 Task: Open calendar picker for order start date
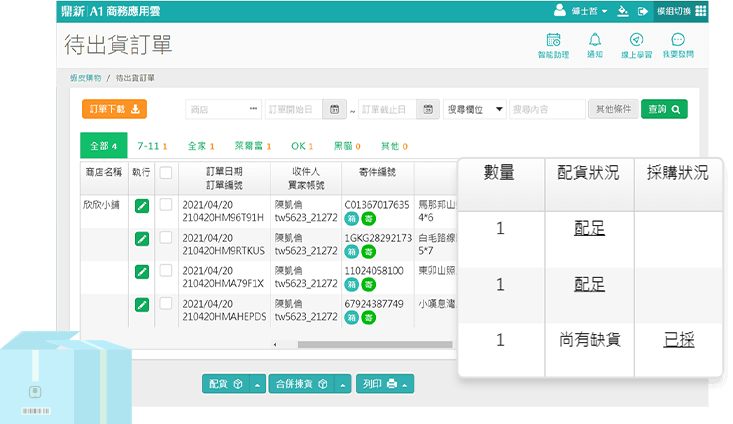(x=334, y=110)
